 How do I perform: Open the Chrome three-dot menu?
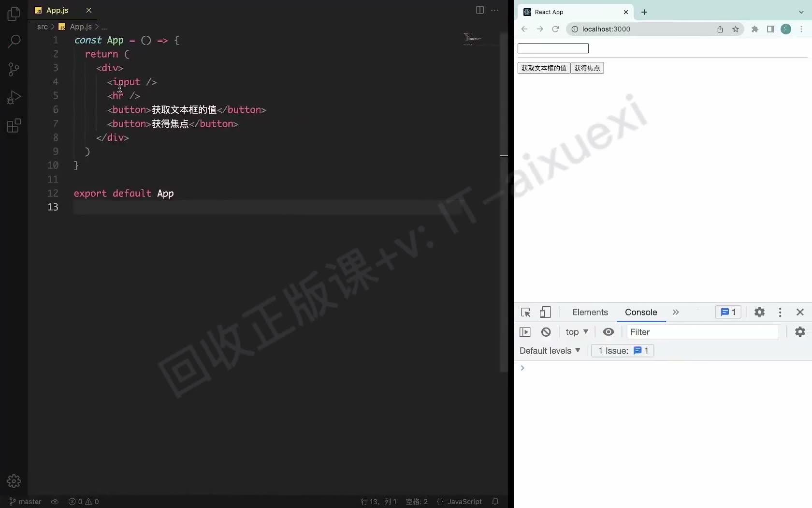[x=801, y=29]
